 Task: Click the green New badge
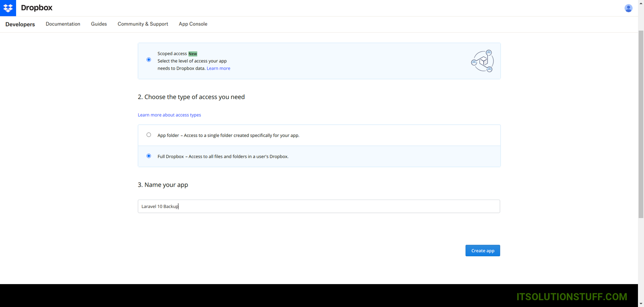point(193,54)
